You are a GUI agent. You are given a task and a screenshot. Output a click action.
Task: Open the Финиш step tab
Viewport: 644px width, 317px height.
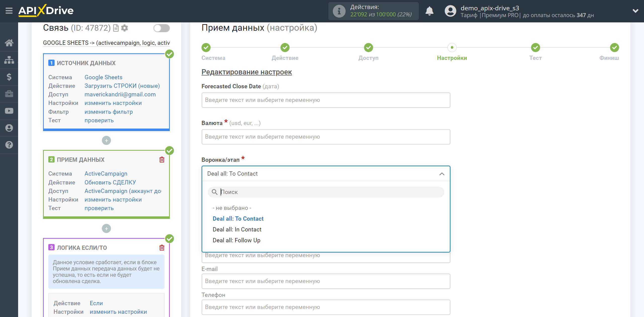[x=609, y=58]
